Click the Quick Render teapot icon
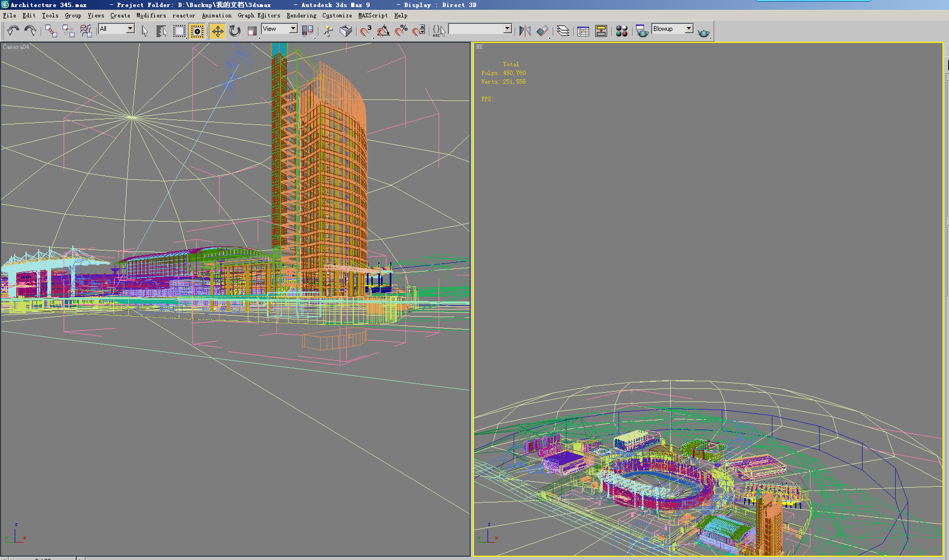Screen dimensions: 949x560 [704, 33]
